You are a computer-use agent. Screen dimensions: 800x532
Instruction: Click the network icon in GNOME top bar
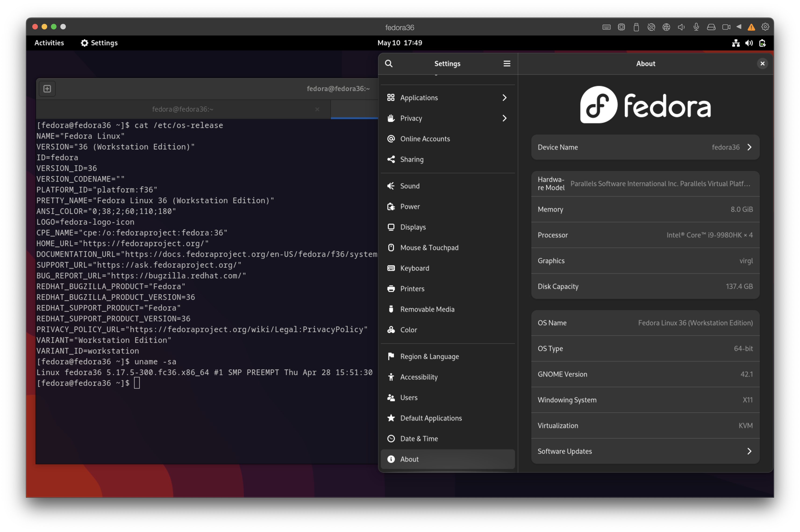coord(736,43)
